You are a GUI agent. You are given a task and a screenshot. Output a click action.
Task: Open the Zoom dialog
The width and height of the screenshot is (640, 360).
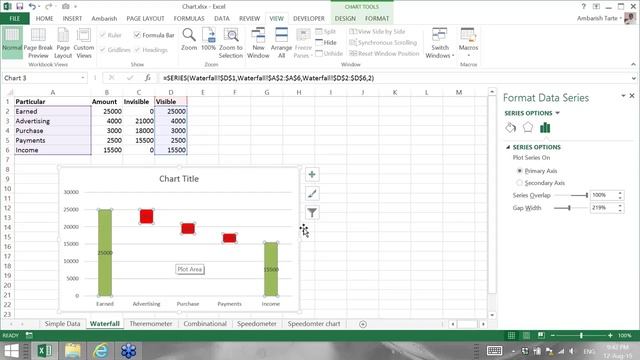(x=189, y=39)
